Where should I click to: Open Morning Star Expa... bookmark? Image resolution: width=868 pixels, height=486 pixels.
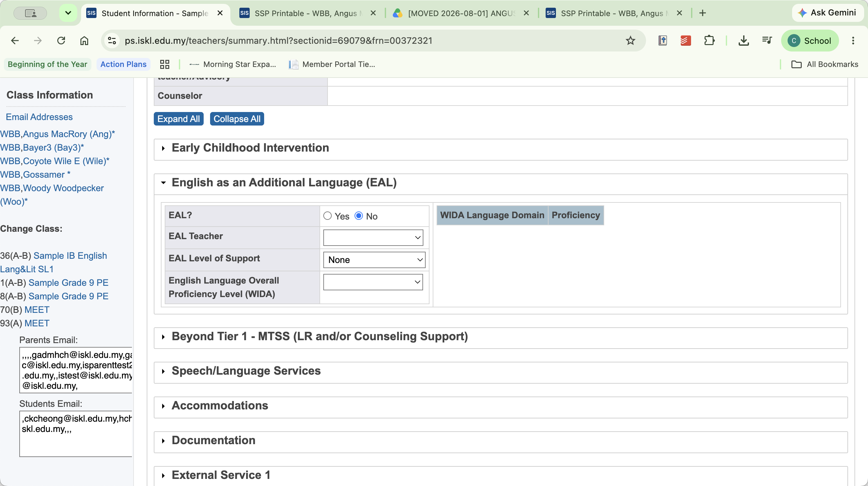[233, 64]
